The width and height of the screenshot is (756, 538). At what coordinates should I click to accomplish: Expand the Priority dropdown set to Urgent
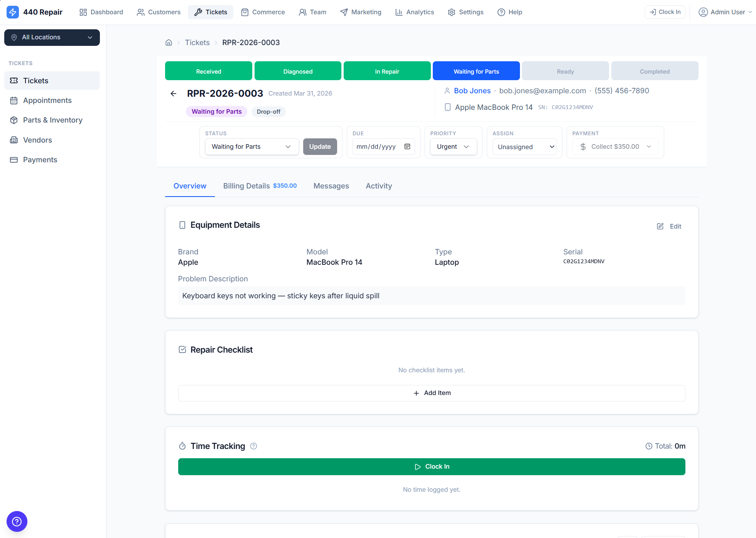point(453,146)
